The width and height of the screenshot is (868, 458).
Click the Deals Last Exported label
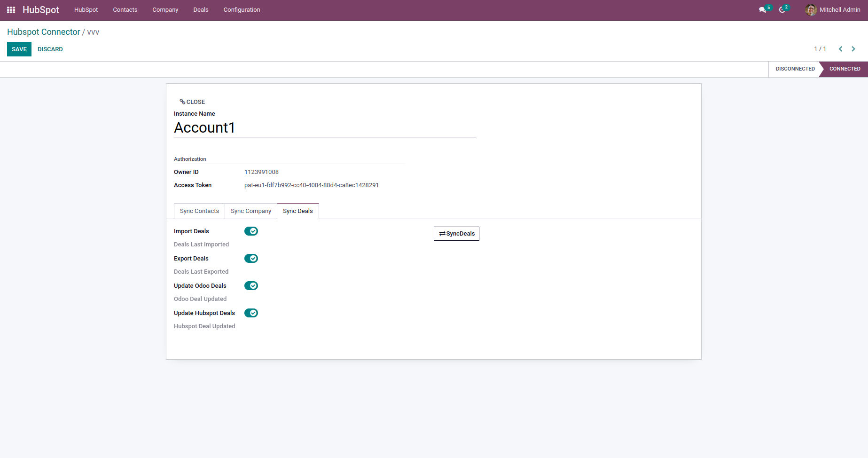pyautogui.click(x=201, y=272)
